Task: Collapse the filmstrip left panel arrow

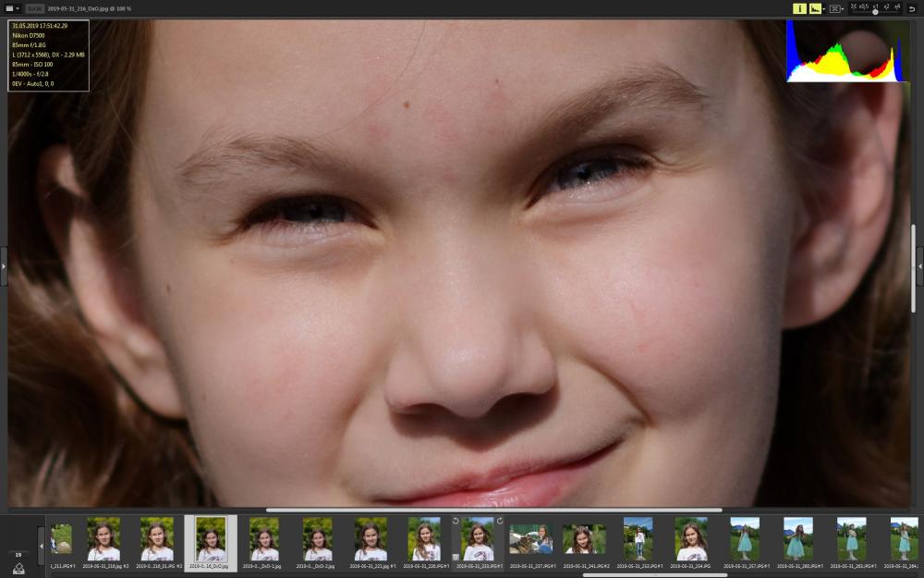Action: (42, 547)
